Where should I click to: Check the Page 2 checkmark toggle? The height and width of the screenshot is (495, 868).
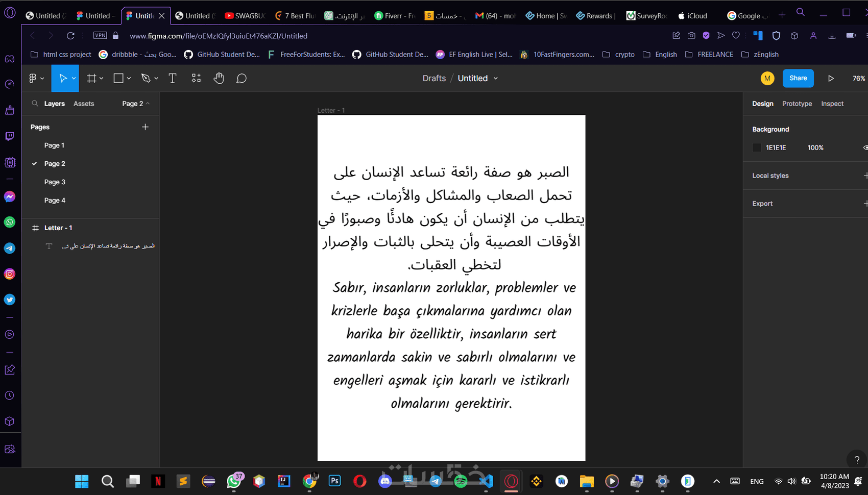(x=34, y=163)
